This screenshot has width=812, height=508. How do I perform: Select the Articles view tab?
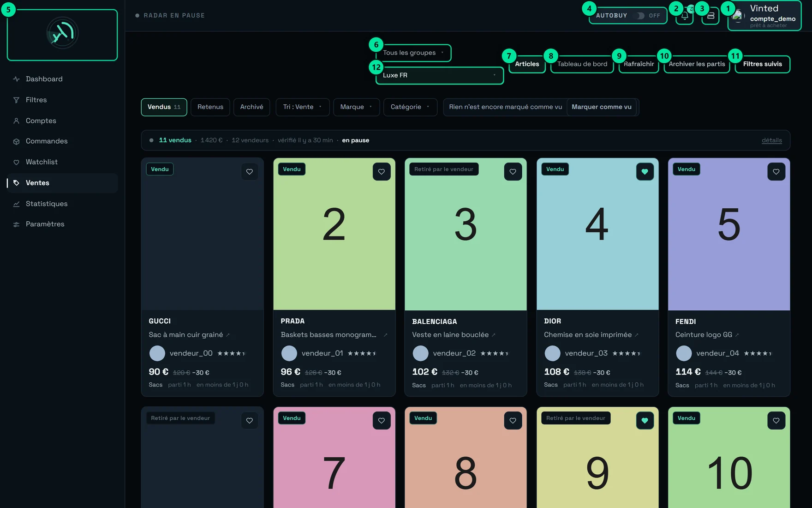click(527, 64)
